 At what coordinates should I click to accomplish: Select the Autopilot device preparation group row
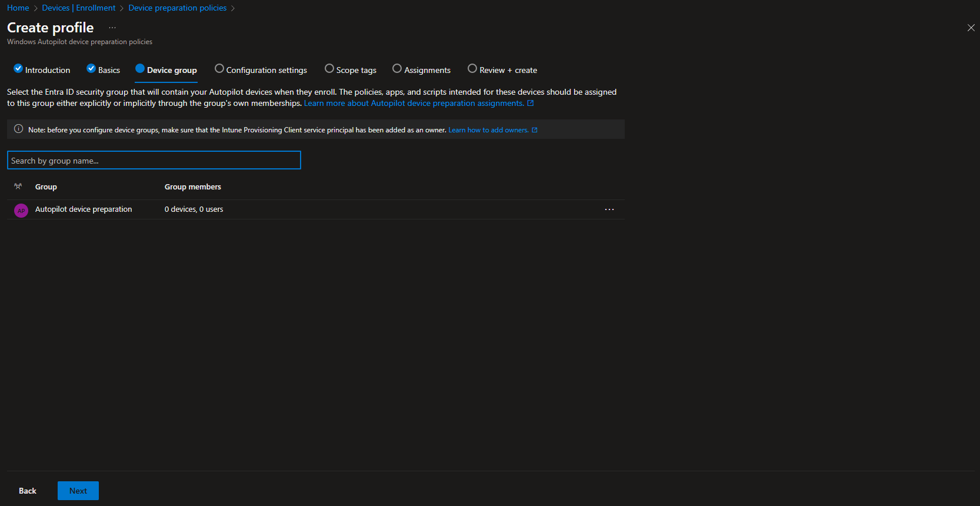[84, 209]
